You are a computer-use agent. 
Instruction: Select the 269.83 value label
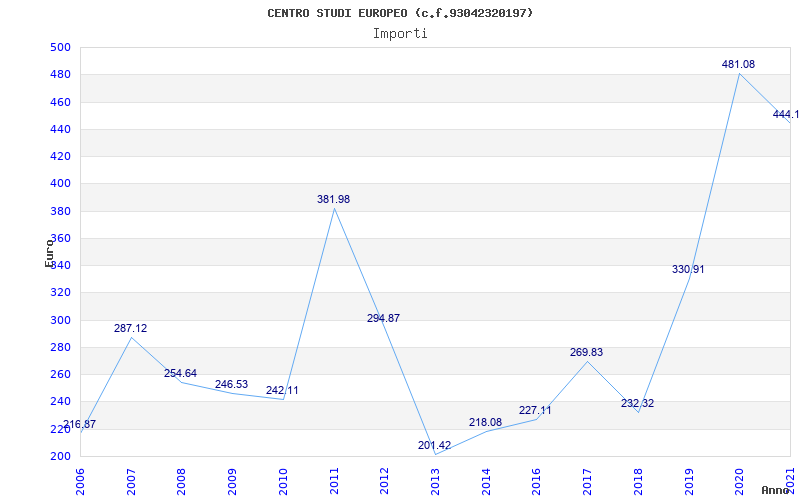(x=587, y=352)
